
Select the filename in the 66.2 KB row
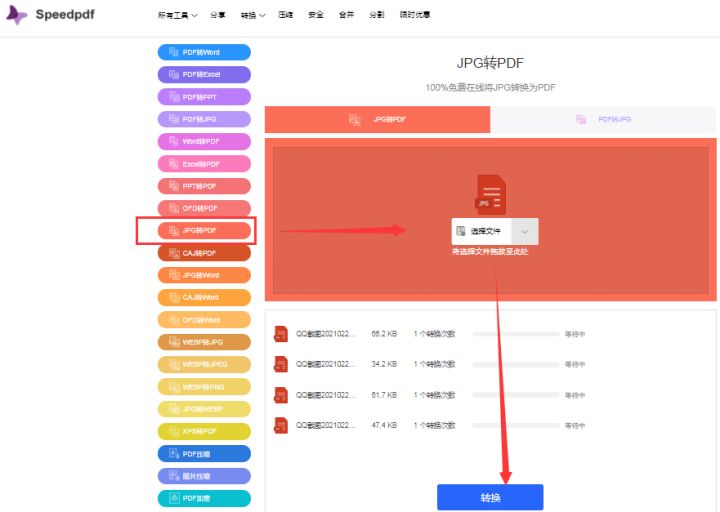click(x=326, y=334)
